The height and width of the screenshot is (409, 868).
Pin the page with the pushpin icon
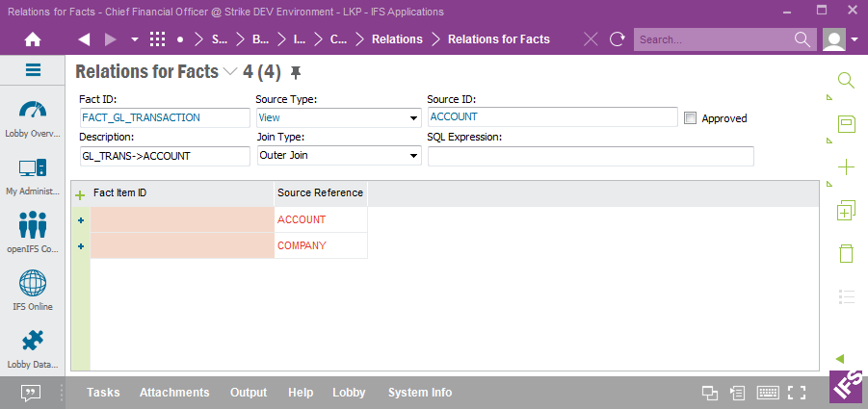[296, 72]
